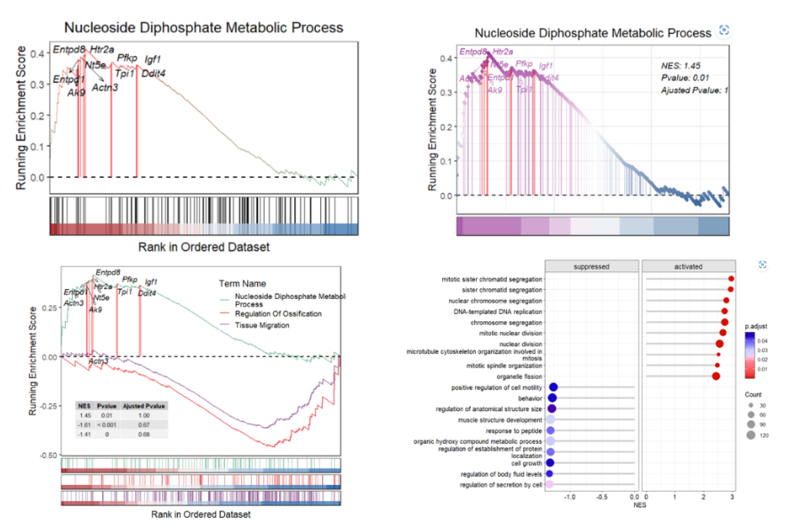
Task: Click the blue dot for behavior
Action: click(551, 399)
